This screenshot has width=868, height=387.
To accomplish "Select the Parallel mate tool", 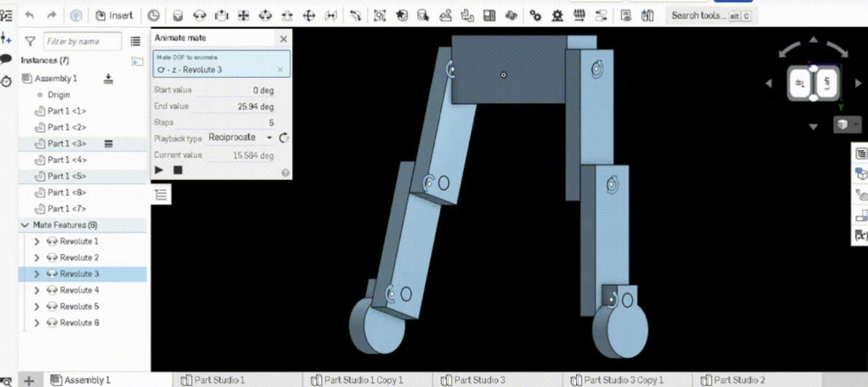I will [x=331, y=15].
